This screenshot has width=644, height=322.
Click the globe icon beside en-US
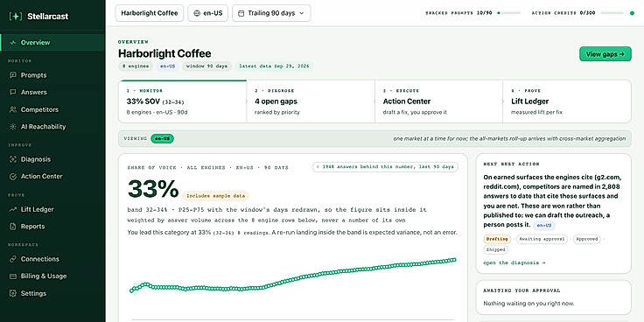[x=197, y=13]
